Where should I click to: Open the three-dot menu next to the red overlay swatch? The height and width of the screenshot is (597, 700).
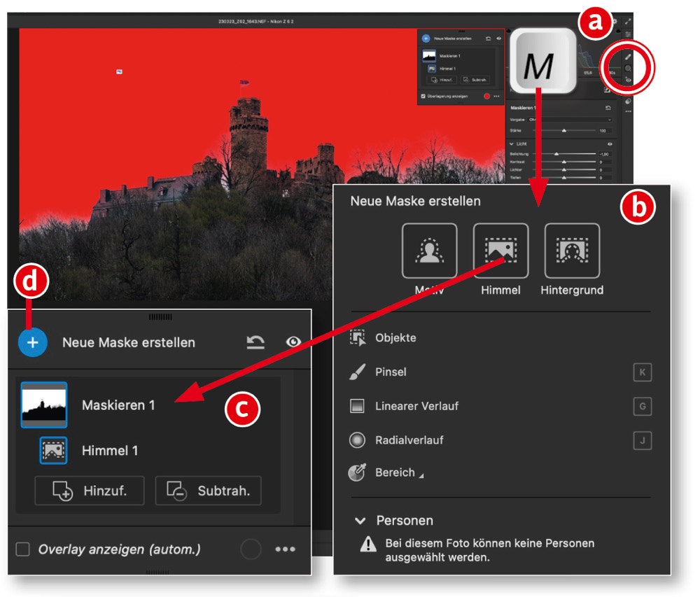pyautogui.click(x=496, y=96)
